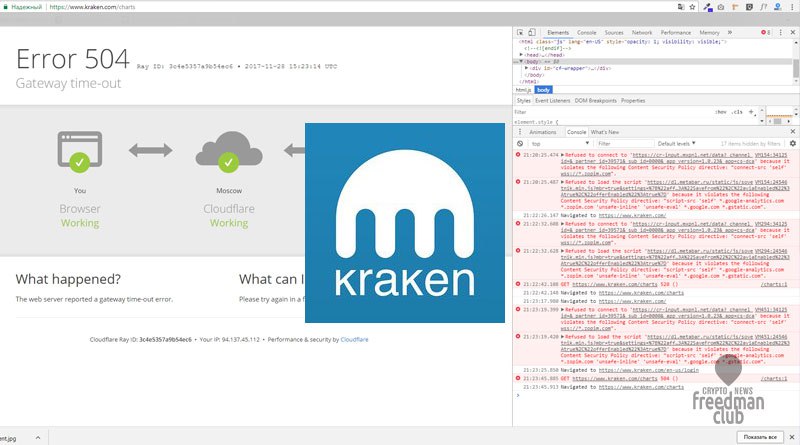Click the dark shield extension icon
800x445 pixels.
coord(749,7)
